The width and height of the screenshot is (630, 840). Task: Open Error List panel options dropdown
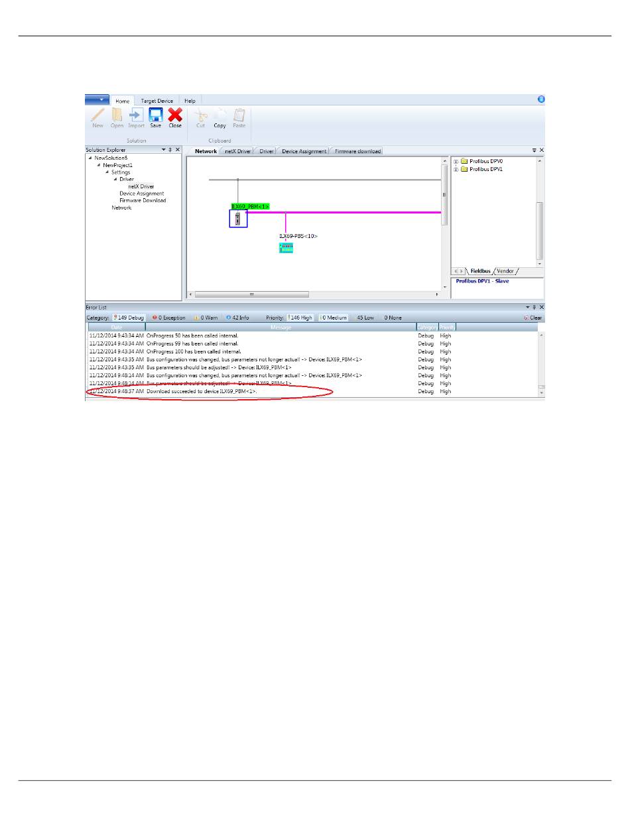tap(528, 308)
